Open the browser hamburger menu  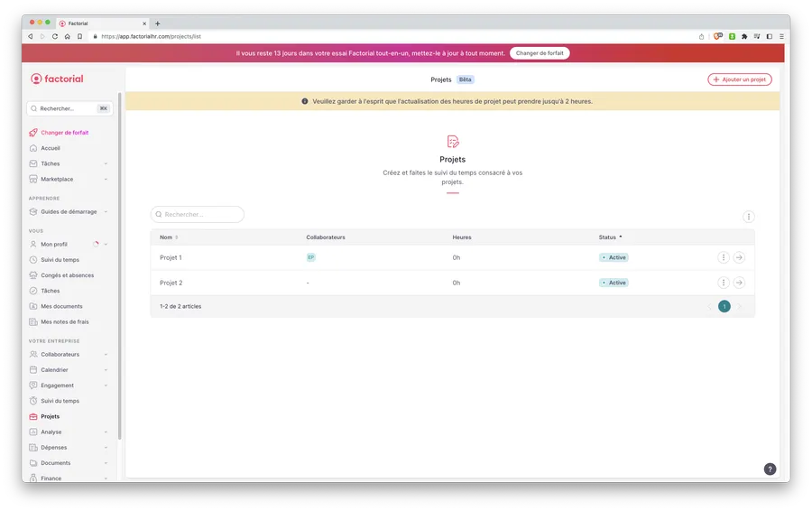click(781, 37)
